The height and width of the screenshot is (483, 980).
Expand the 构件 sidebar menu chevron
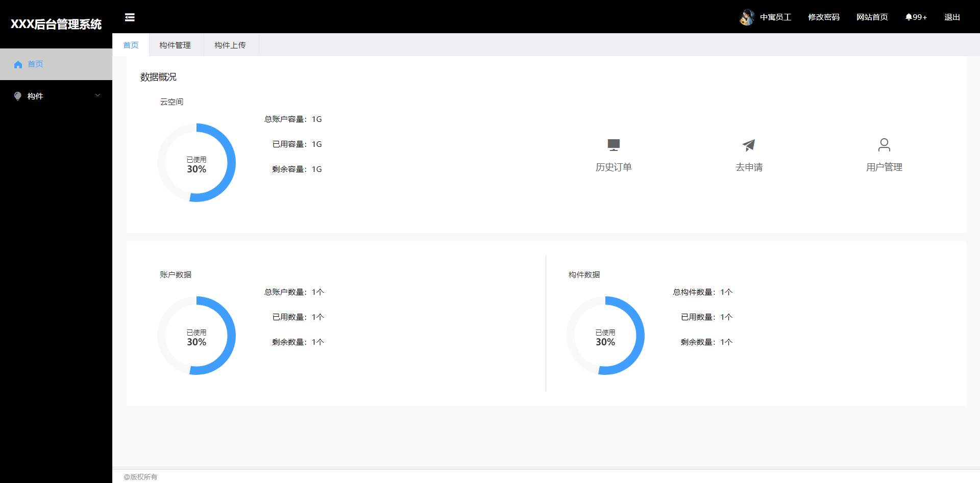(97, 95)
